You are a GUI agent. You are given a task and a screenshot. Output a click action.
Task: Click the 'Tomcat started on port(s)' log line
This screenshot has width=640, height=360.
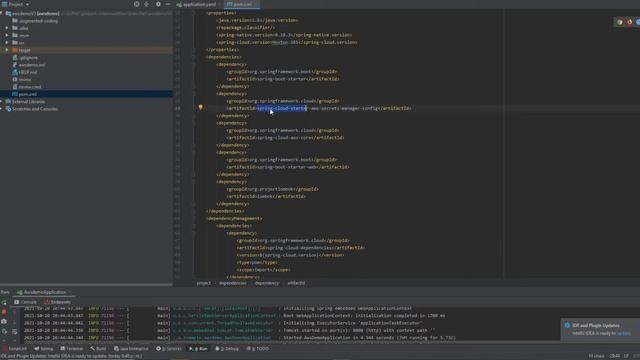pos(359,330)
